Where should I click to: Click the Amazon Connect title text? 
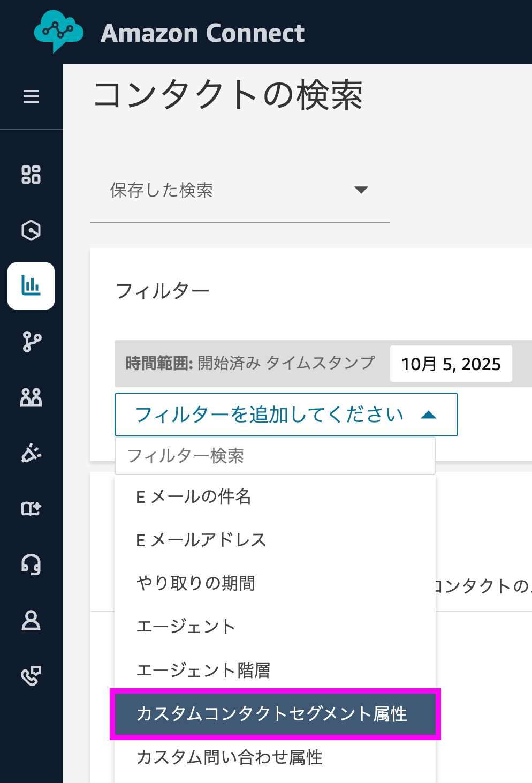pyautogui.click(x=203, y=33)
